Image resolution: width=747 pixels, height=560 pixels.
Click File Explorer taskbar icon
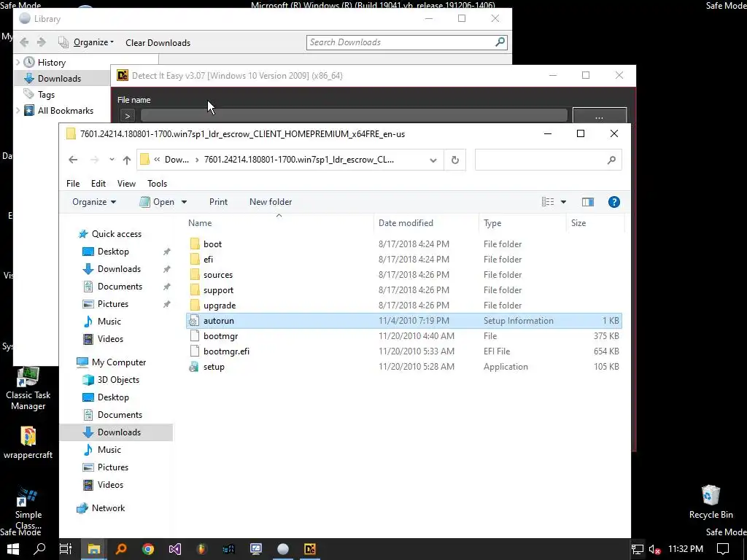(x=94, y=549)
